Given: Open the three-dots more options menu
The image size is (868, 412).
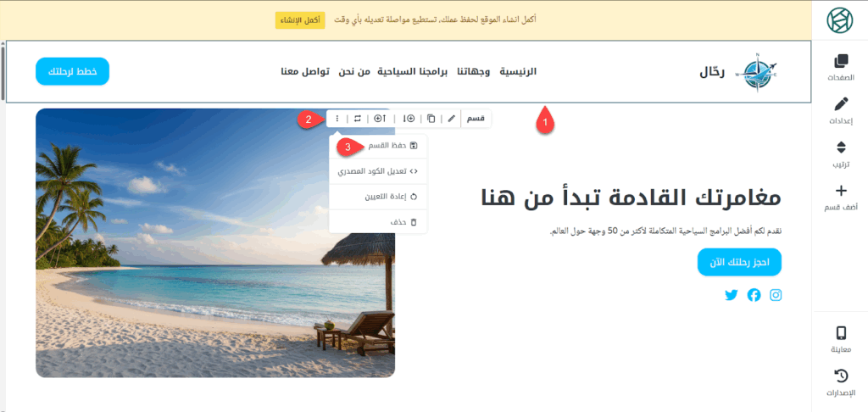Looking at the screenshot, I should click(337, 119).
